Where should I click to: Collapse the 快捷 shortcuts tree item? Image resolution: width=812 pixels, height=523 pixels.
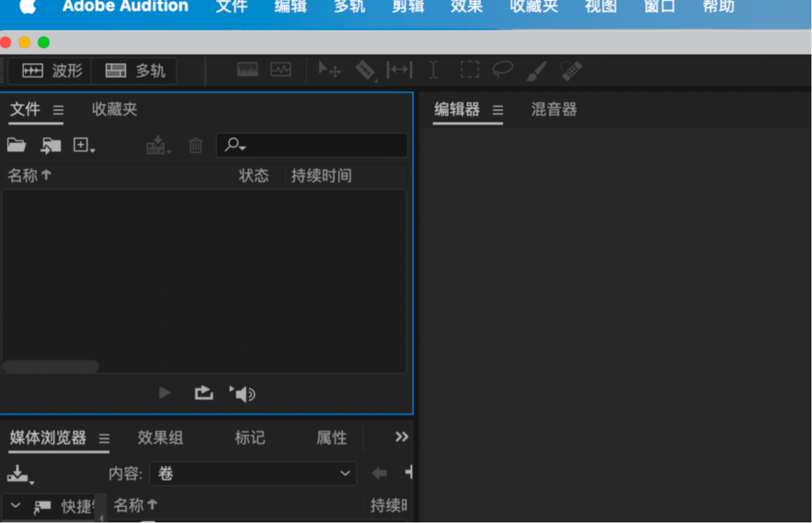click(16, 505)
